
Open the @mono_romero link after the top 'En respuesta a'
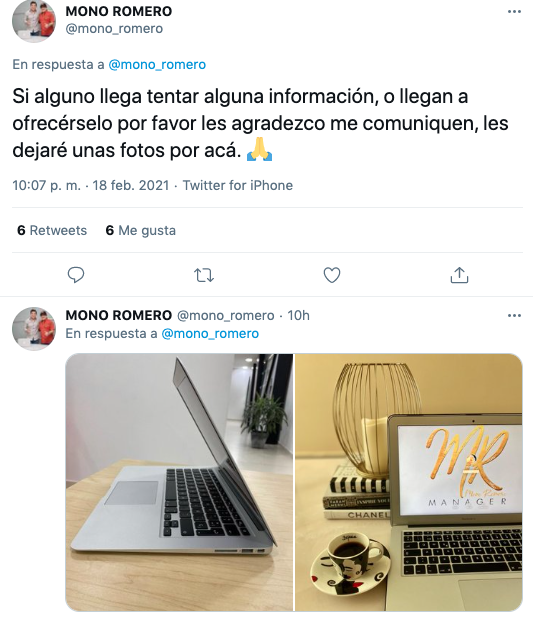pos(157,64)
